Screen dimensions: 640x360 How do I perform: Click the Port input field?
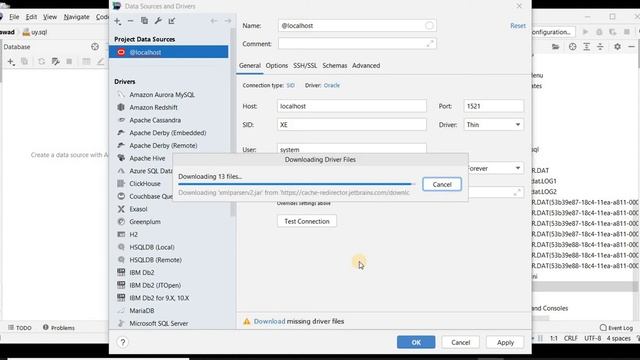tap(493, 106)
